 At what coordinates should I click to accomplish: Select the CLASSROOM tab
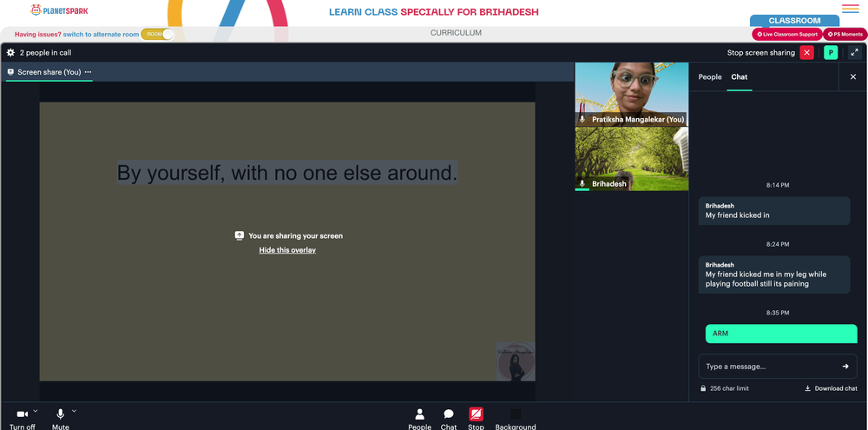click(x=794, y=21)
